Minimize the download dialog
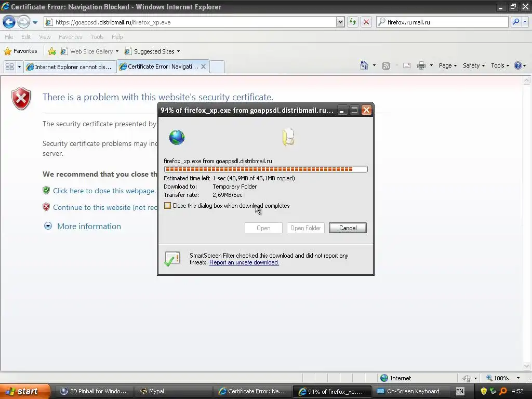Screen dimensions: 532x399 pyautogui.click(x=342, y=110)
